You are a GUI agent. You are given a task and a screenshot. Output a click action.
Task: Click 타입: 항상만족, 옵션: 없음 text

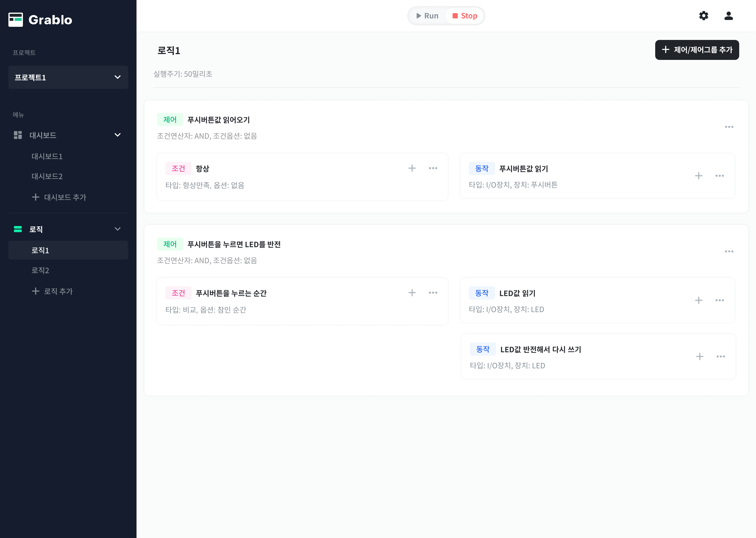click(x=205, y=185)
